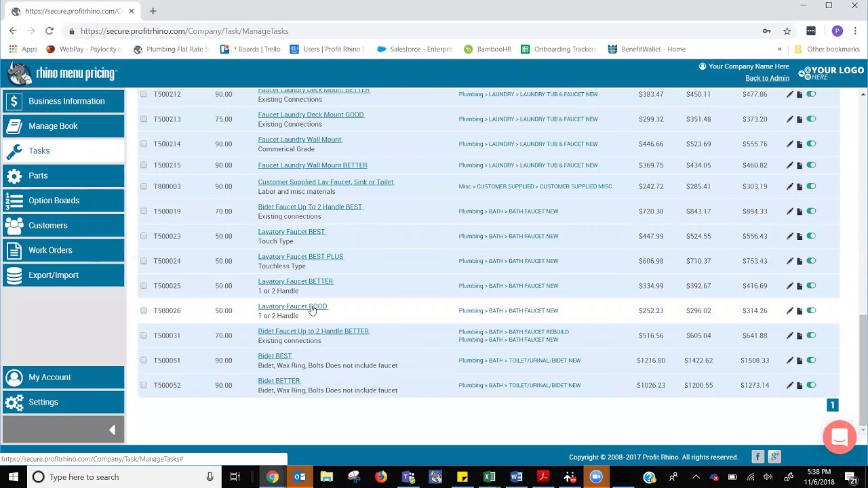Check the box for task T500026
The height and width of the screenshot is (488, 868).
(x=144, y=310)
